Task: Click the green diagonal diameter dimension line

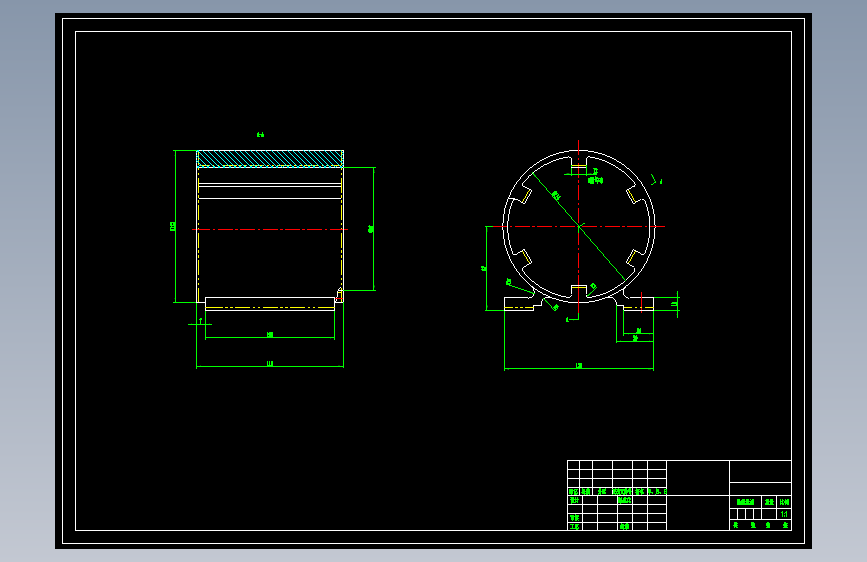Action: pyautogui.click(x=578, y=226)
